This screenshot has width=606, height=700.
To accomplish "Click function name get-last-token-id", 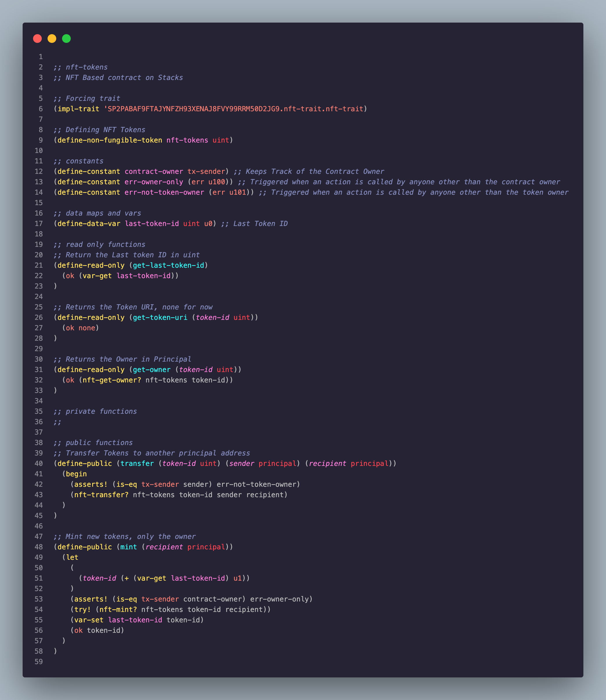I will tap(168, 265).
